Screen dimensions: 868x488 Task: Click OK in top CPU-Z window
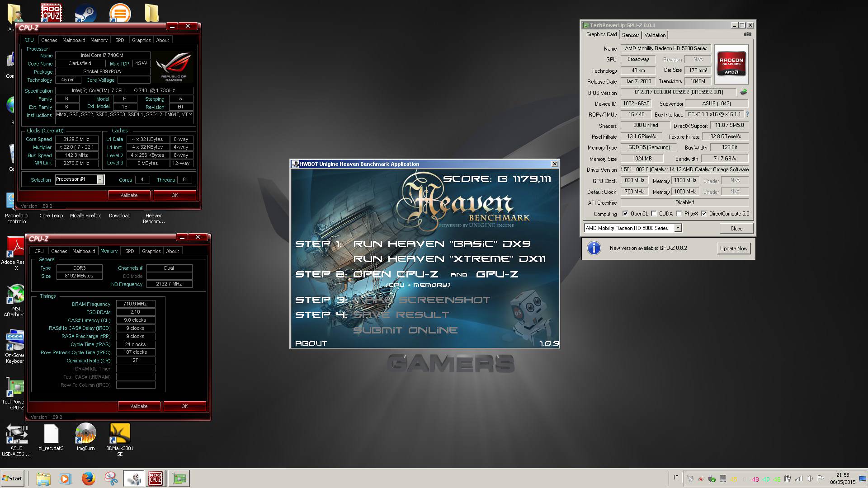(x=175, y=195)
